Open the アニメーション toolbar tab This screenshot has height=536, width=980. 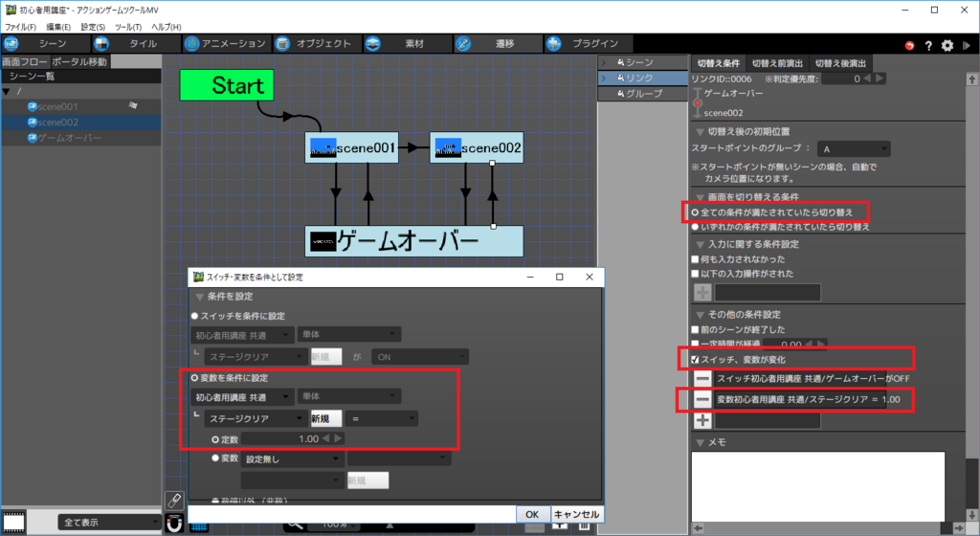coord(226,44)
